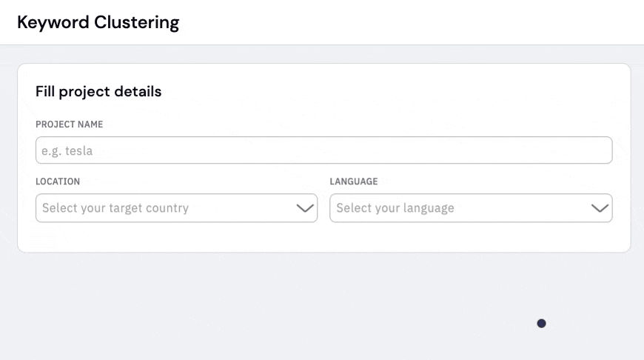644x360 pixels.
Task: Expand the target country combo box
Action: tap(177, 208)
